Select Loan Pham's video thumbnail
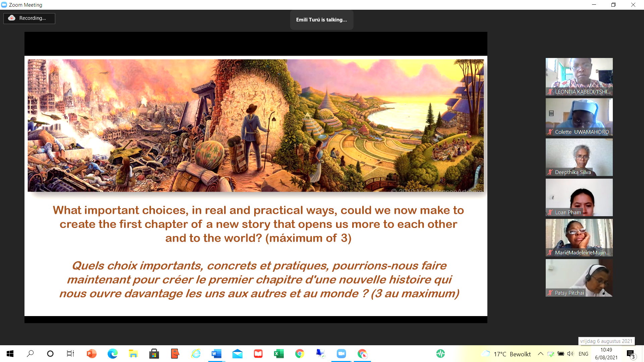Screen dimensions: 644x362 point(579,197)
